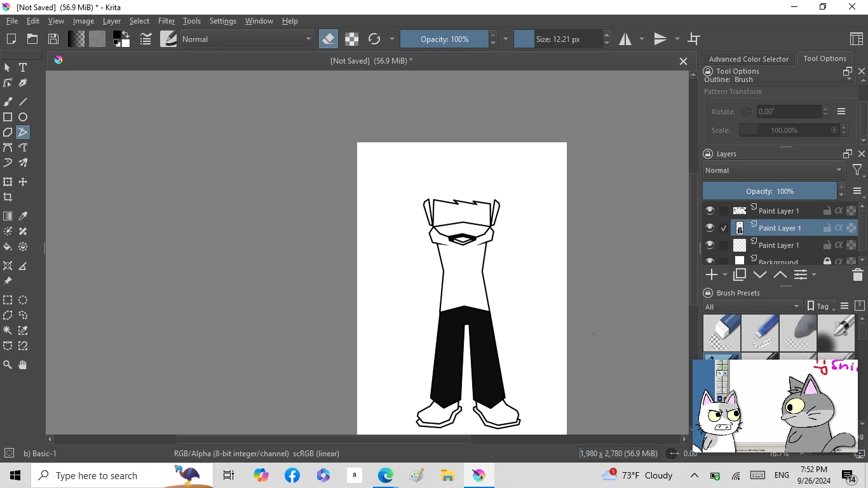Hide the top Paint Layer 1

point(710,211)
